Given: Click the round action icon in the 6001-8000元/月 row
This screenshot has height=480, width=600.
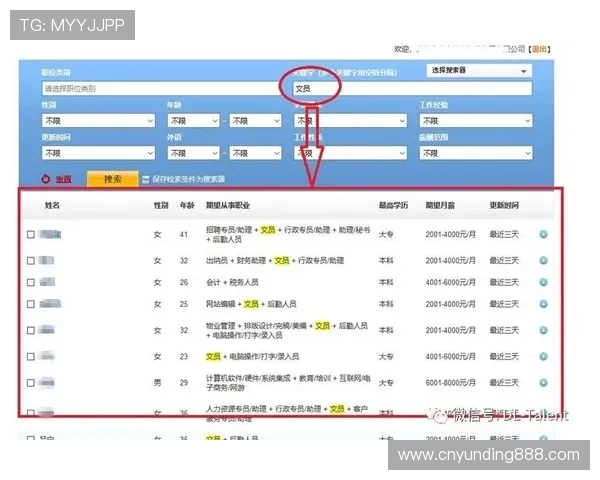Looking at the screenshot, I should 543,383.
